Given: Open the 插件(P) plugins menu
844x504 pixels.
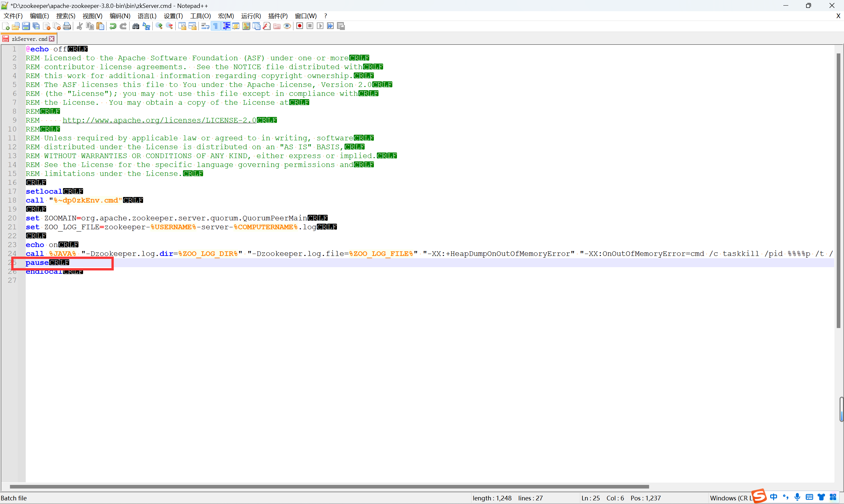Looking at the screenshot, I should [x=277, y=16].
